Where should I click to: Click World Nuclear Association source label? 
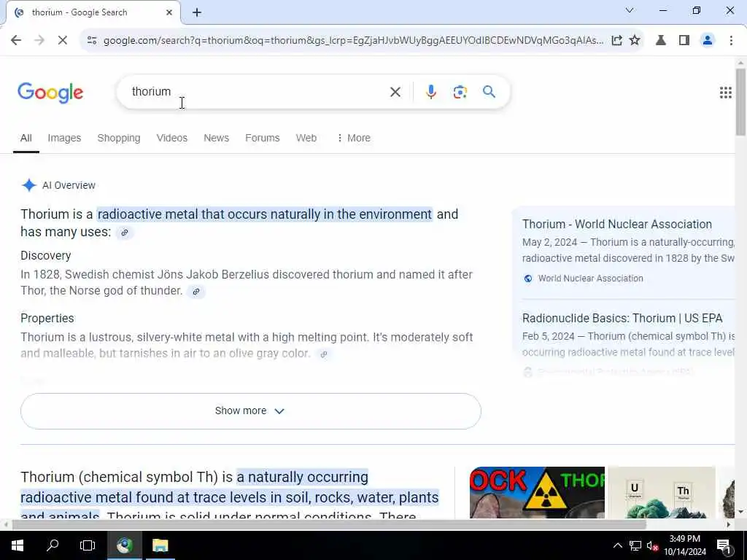pos(590,279)
